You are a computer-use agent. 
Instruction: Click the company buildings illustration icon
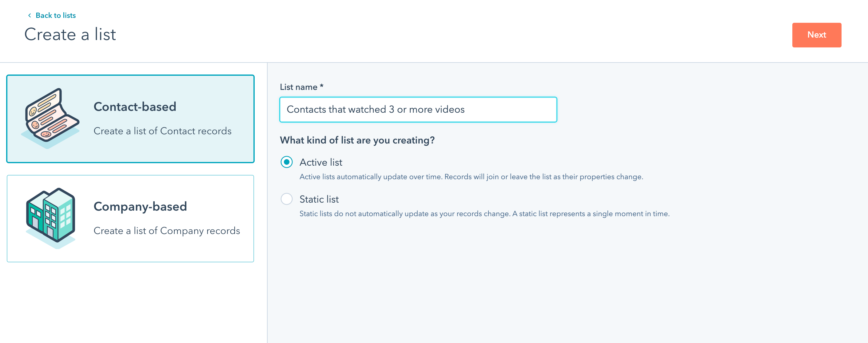point(50,218)
